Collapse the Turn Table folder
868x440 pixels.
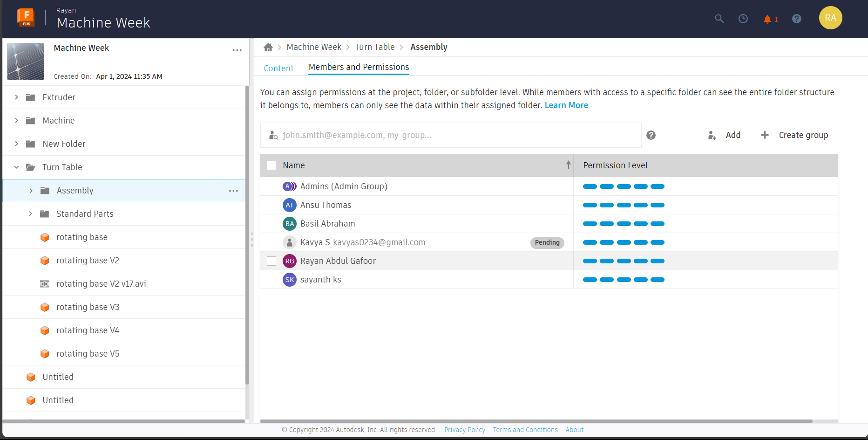(x=17, y=167)
